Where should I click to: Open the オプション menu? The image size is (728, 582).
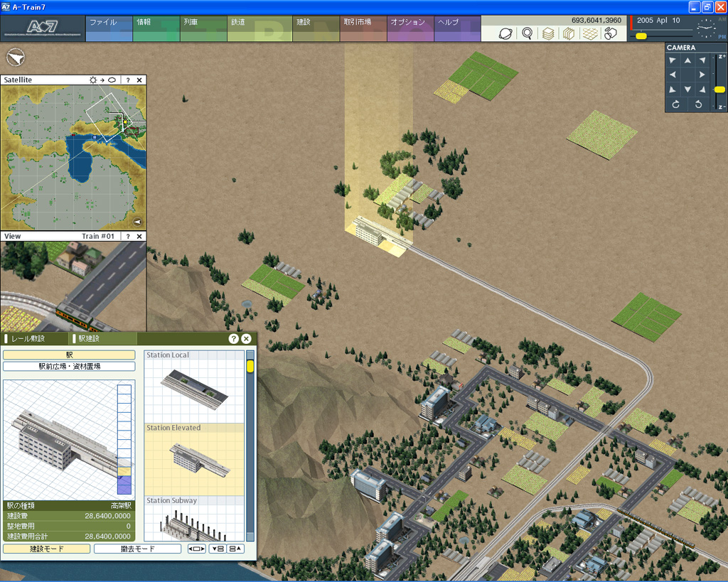point(410,28)
